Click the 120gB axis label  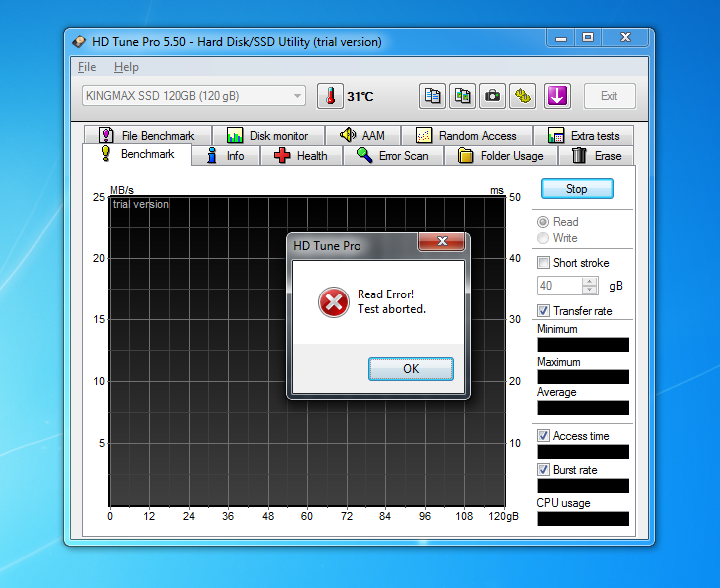click(503, 516)
